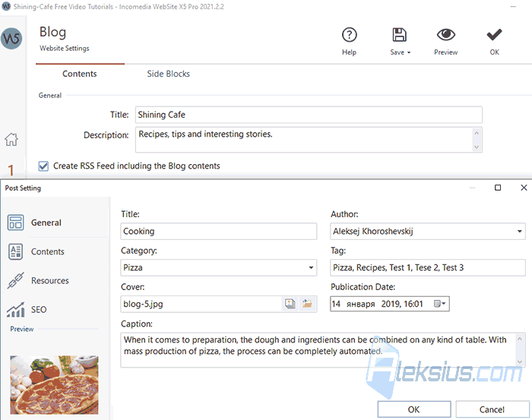
Task: Click the post Title field containing Cooking
Action: (219, 231)
